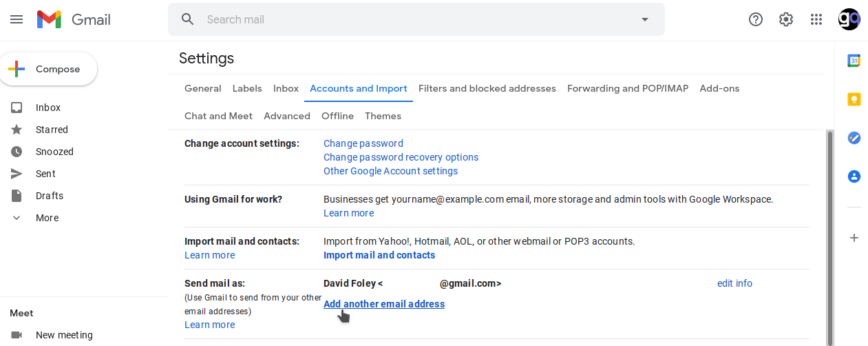Click edit info for David Foley
The height and width of the screenshot is (346, 868).
click(x=734, y=283)
